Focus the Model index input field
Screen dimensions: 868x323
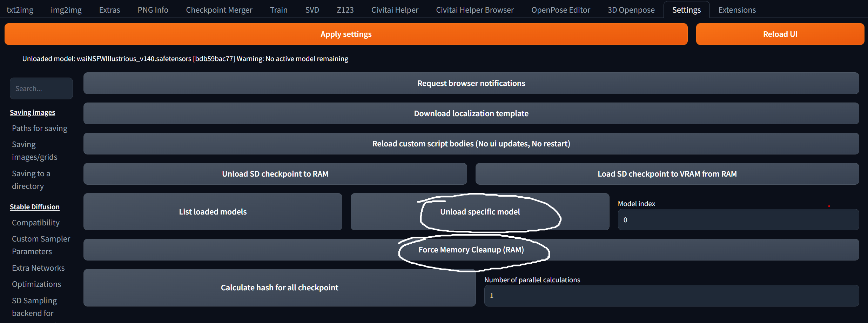click(x=738, y=220)
